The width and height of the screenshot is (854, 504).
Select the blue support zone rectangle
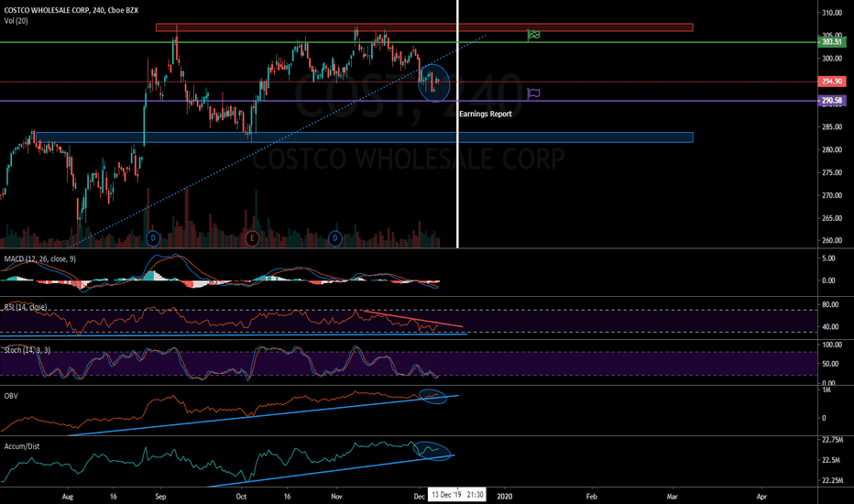pos(365,137)
